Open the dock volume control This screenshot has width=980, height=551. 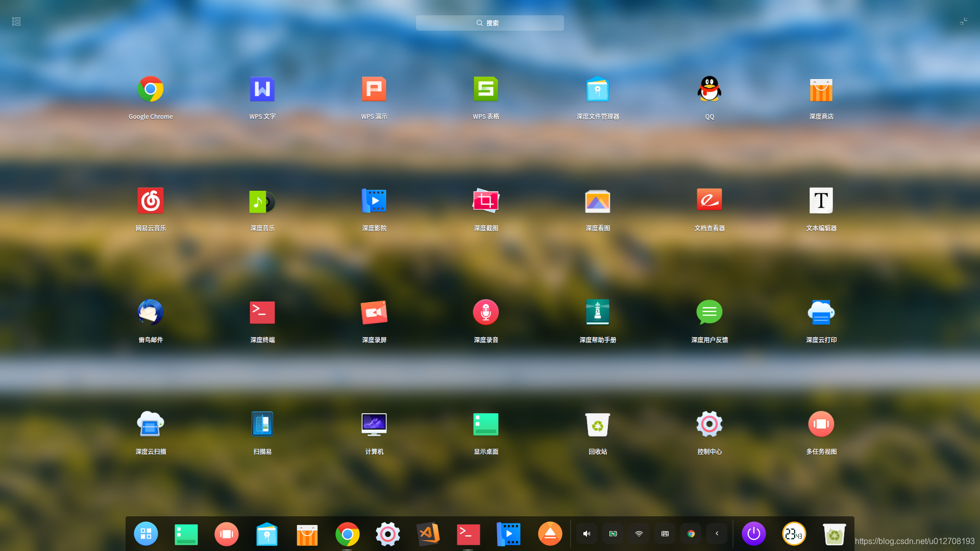tap(586, 534)
